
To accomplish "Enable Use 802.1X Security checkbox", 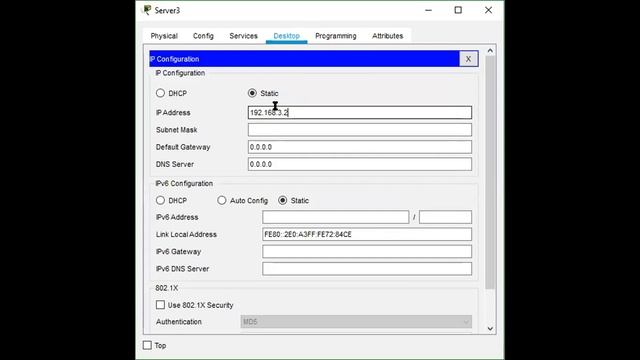I will 160,305.
